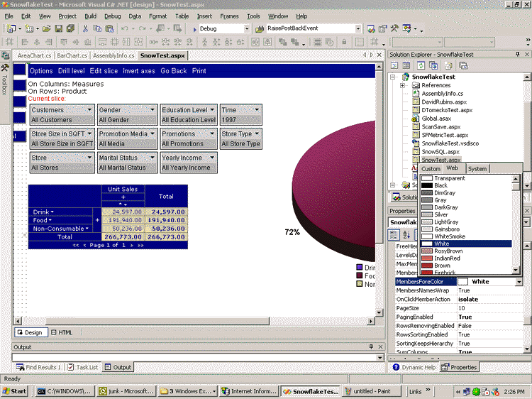This screenshot has height=399, width=532.
Task: Toggle auto-hide pin on Output panel
Action: click(x=371, y=346)
